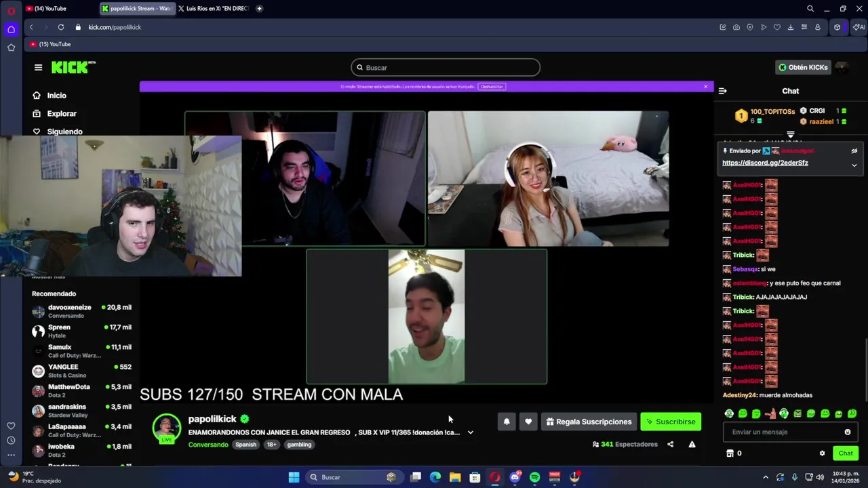
Task: Click Regala Suscripciones button
Action: coord(589,422)
